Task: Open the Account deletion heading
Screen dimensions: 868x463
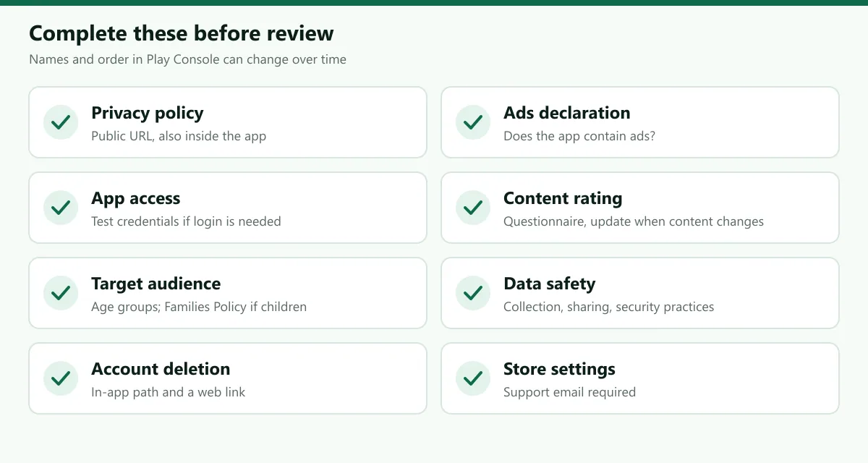Action: click(x=161, y=369)
